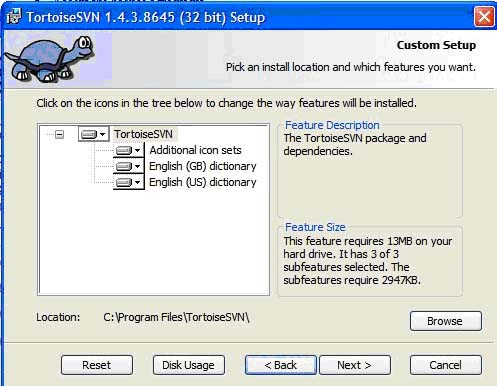Proceed with the Next button
The height and width of the screenshot is (386, 497).
355,365
